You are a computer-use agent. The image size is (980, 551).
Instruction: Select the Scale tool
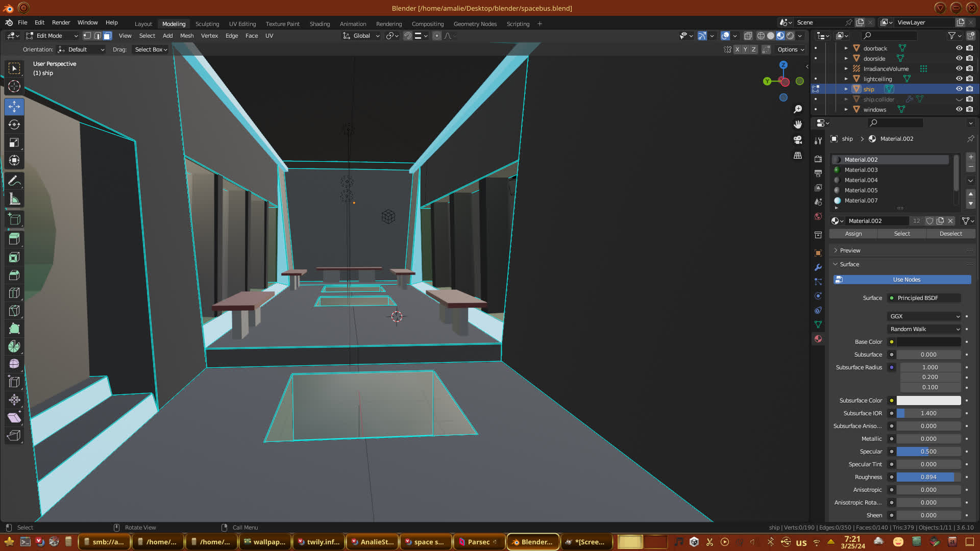(x=14, y=143)
